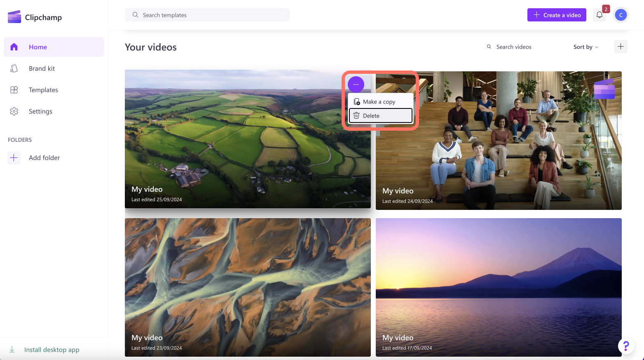The width and height of the screenshot is (644, 360).
Task: Click the copy icon beside Make a copy
Action: 357,102
